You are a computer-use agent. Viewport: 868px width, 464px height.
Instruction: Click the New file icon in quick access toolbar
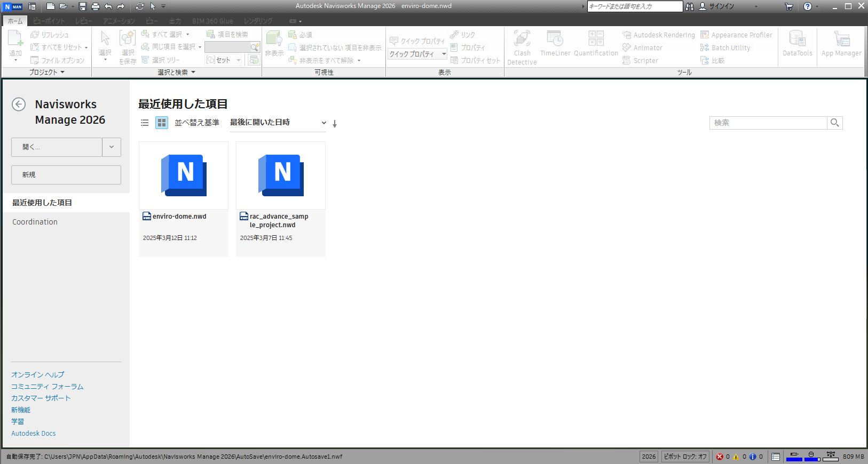click(x=51, y=6)
